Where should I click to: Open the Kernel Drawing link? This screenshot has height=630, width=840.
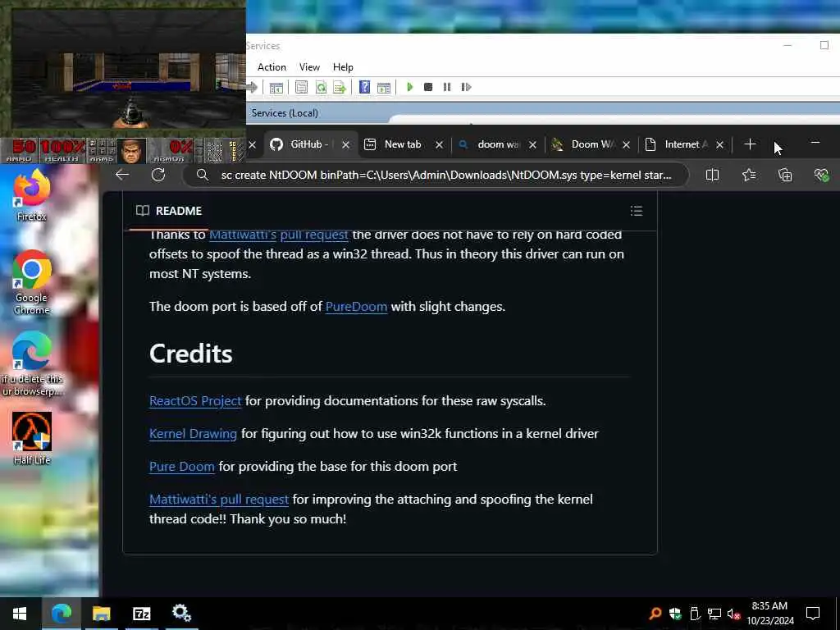tap(193, 433)
